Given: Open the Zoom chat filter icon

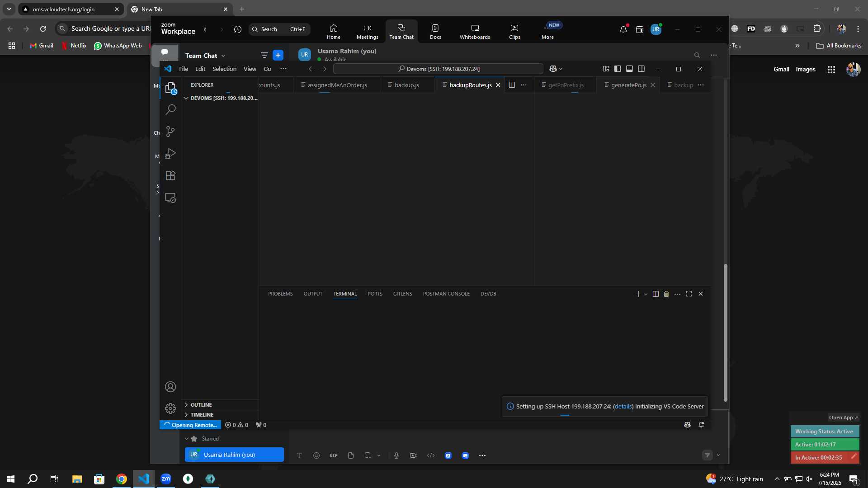Looking at the screenshot, I should (x=264, y=55).
